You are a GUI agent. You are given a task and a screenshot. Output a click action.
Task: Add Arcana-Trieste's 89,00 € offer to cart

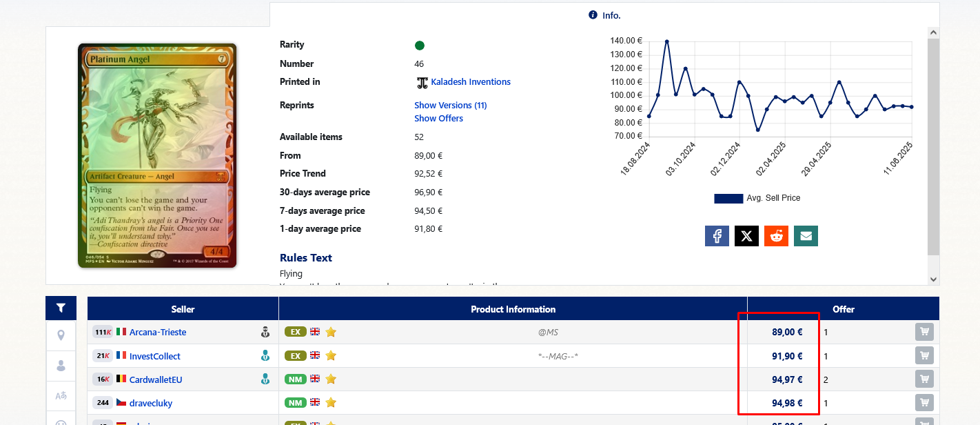click(923, 332)
